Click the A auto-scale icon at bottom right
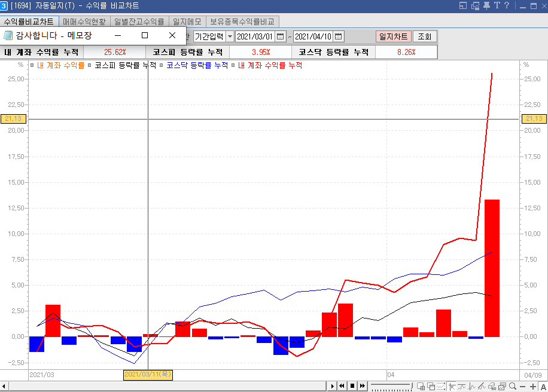This screenshot has height=392, width=548. [543, 387]
